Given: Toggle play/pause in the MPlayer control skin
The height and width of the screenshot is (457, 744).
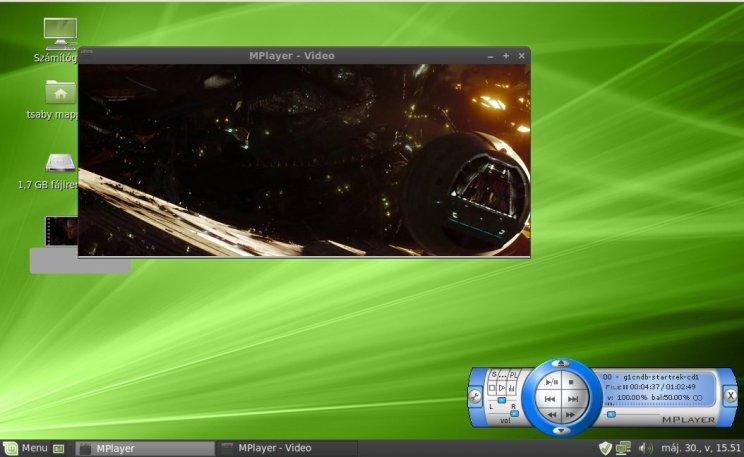Looking at the screenshot, I should (x=551, y=382).
